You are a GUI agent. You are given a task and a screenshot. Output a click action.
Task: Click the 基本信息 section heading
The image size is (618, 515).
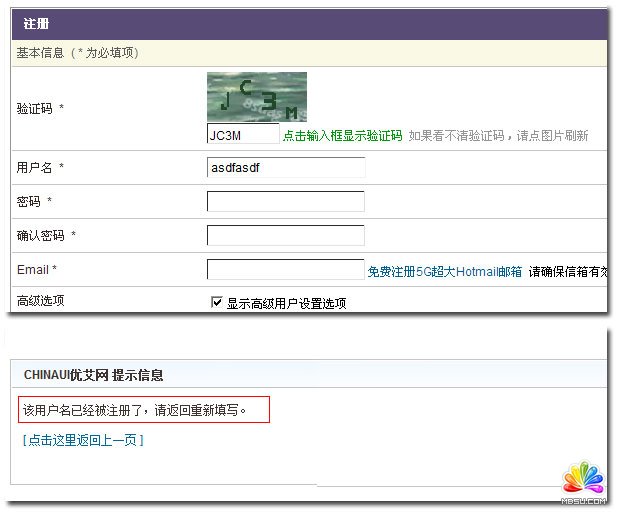[77, 52]
